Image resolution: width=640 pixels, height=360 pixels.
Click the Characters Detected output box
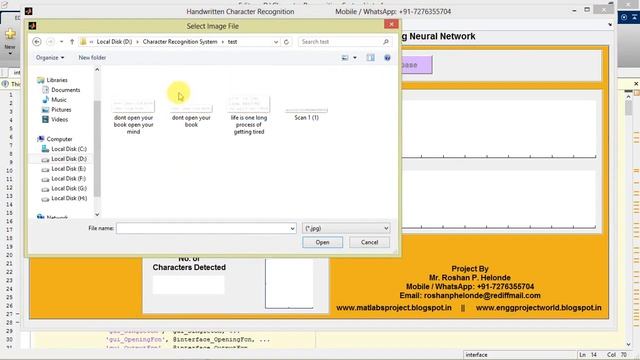[189, 284]
